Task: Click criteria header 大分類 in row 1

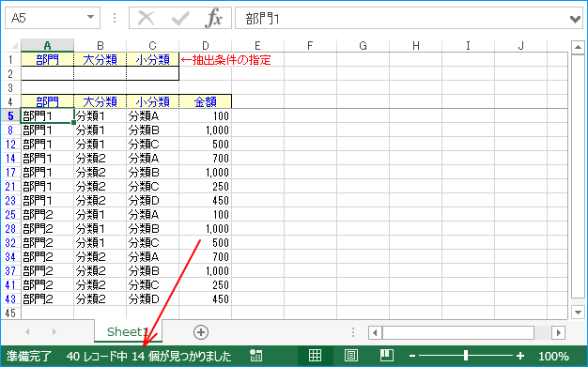Action: pos(101,60)
